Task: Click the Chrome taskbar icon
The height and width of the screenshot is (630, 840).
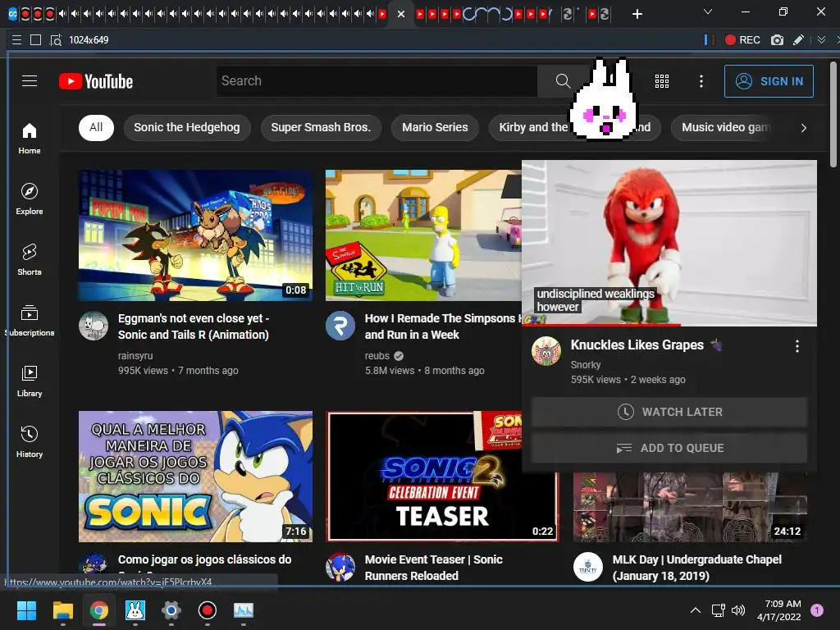Action: coord(99,610)
